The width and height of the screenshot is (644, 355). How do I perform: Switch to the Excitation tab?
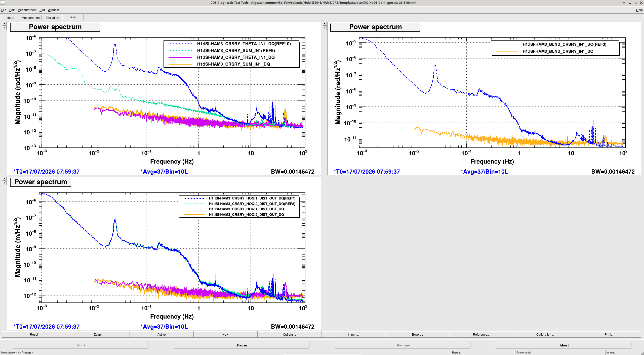point(52,18)
